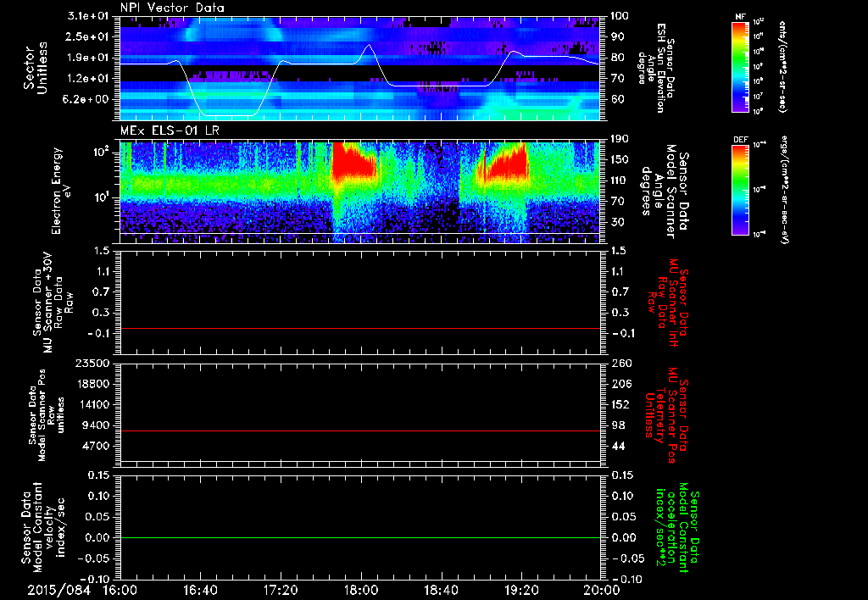Click the "Sector Unitless" axis label
The width and height of the screenshot is (868, 600).
pyautogui.click(x=36, y=68)
